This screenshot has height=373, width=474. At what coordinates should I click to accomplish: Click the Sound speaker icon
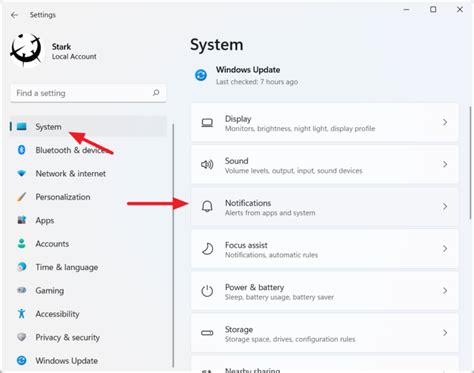point(207,165)
